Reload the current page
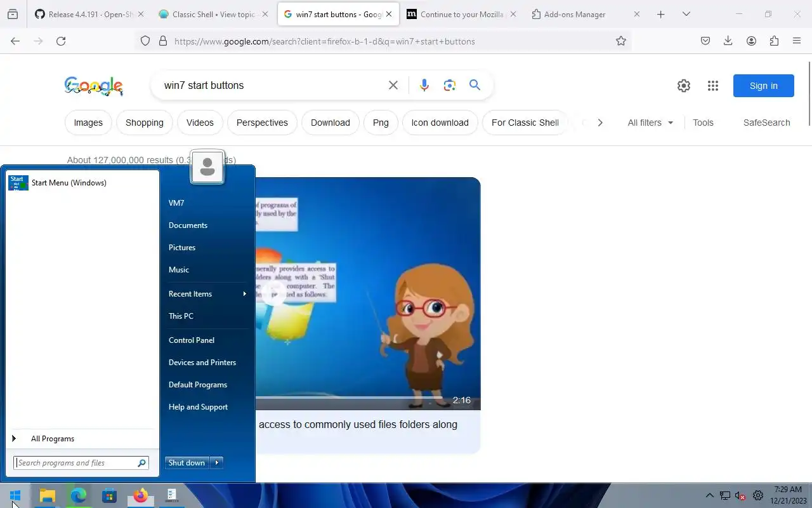The width and height of the screenshot is (812, 508). coord(61,41)
